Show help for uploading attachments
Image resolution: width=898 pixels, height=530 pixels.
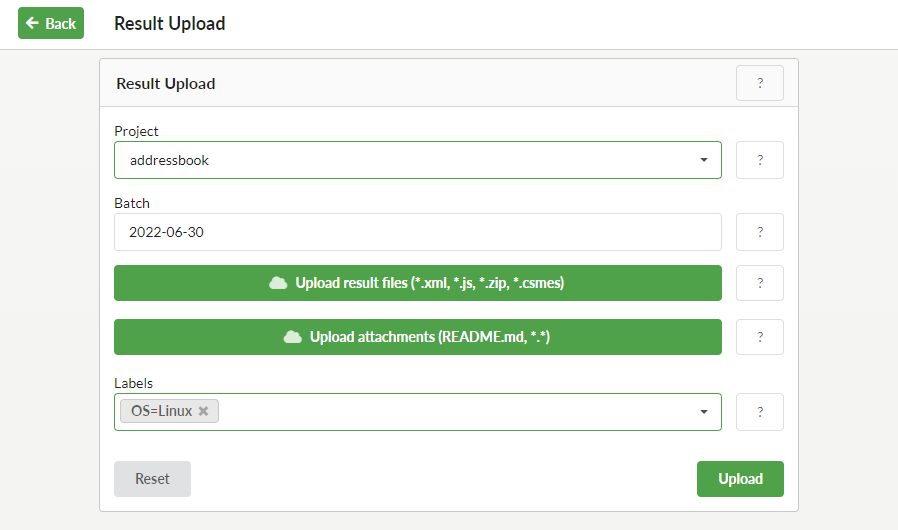759,337
